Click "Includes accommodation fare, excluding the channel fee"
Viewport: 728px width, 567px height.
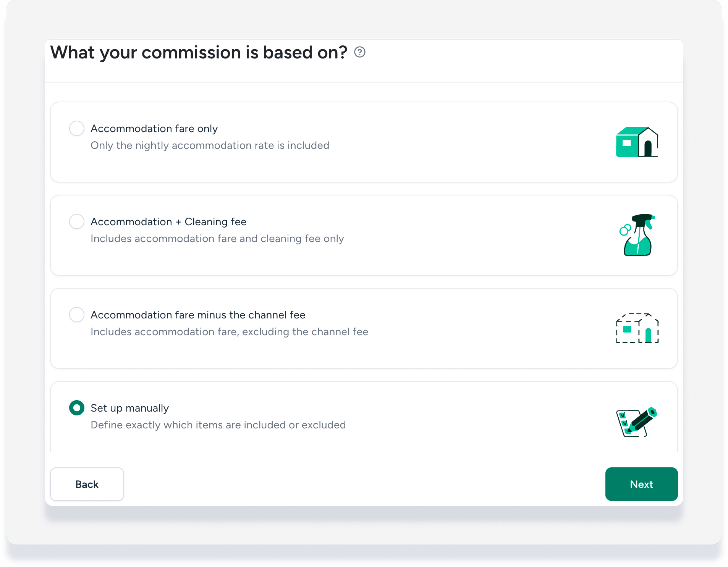click(230, 332)
